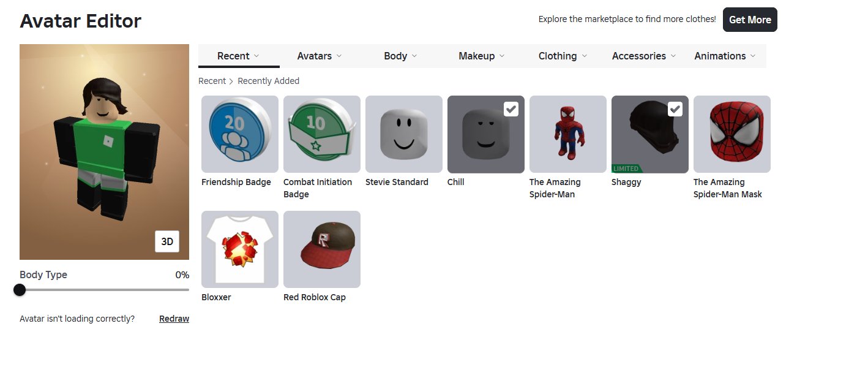Image resolution: width=868 pixels, height=375 pixels.
Task: Equip the Stevie Standard head
Action: point(404,134)
